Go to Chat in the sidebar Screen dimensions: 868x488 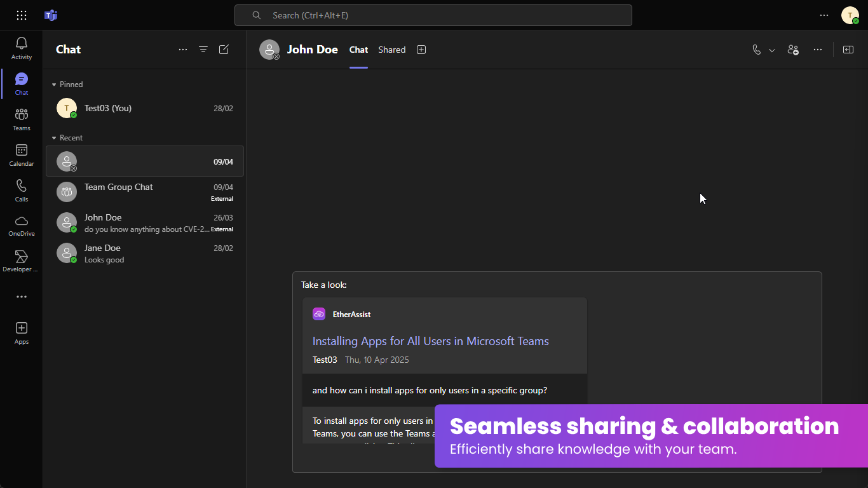[22, 84]
